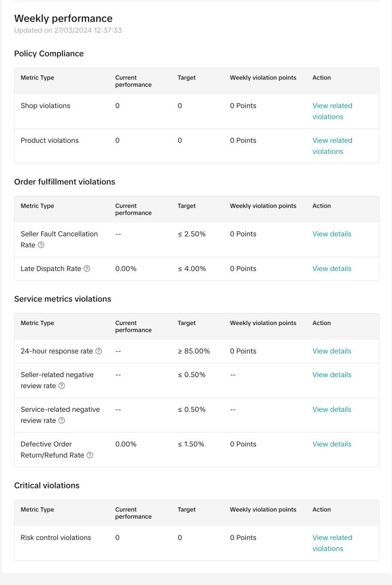View details of 24-hour response rate
Screen dimensions: 392x585
(x=331, y=351)
